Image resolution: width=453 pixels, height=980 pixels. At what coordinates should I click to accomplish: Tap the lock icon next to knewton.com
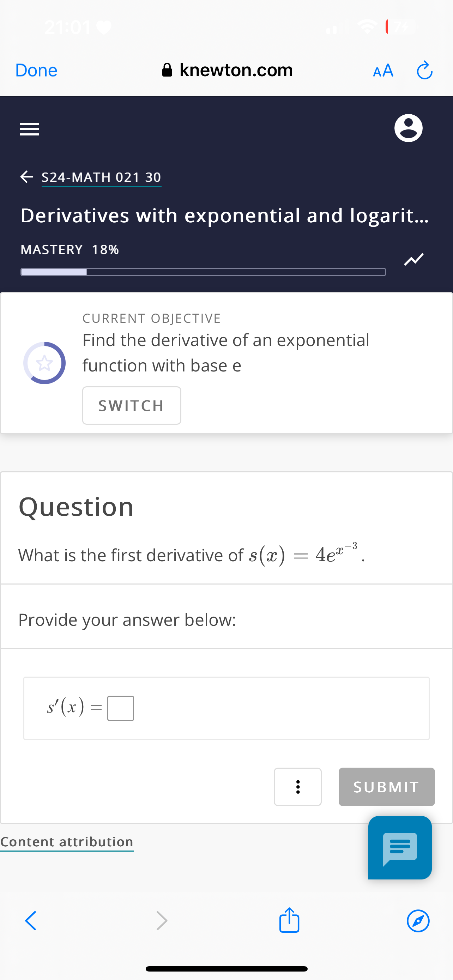click(x=167, y=70)
